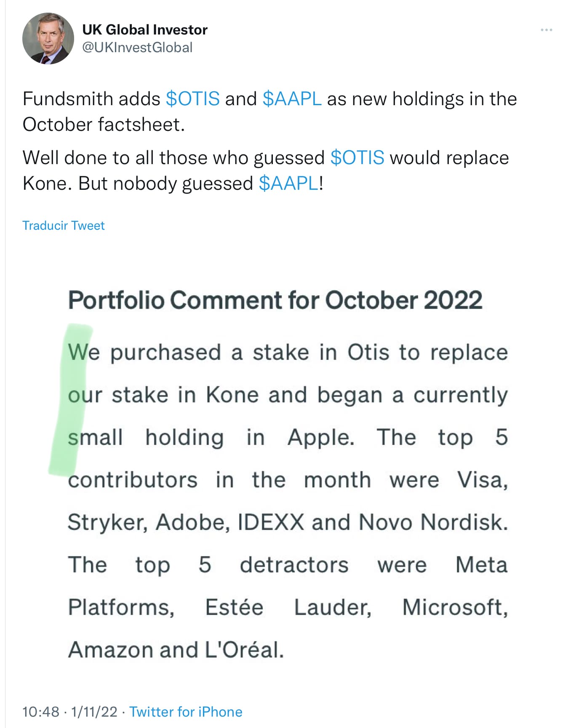Click the @UKInvestGlobal handle
571x728 pixels.
(137, 48)
